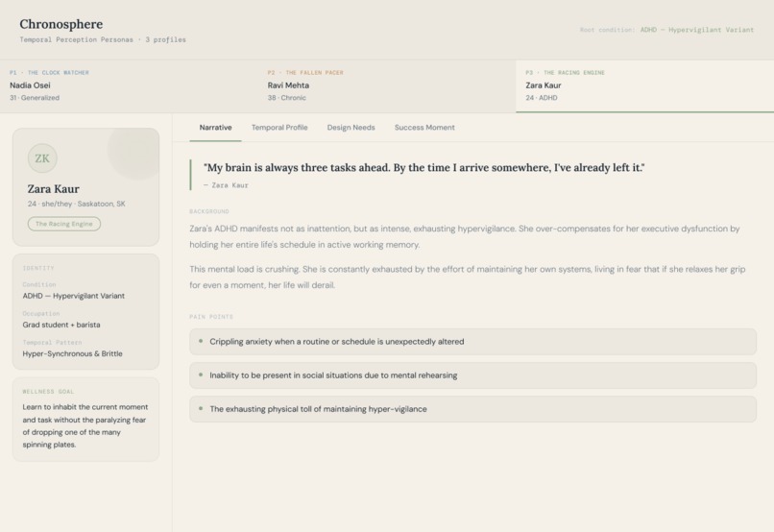
Task: Click the '— Zara Kaur' quote attribution
Action: (x=226, y=185)
